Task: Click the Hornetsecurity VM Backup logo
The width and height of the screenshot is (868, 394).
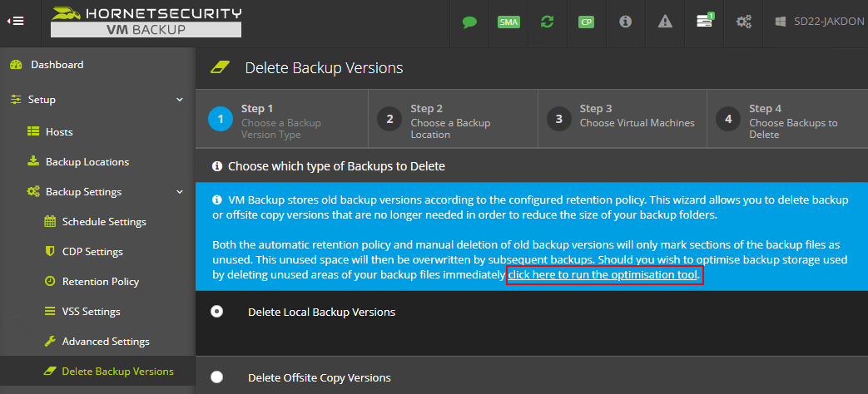Action: point(146,22)
